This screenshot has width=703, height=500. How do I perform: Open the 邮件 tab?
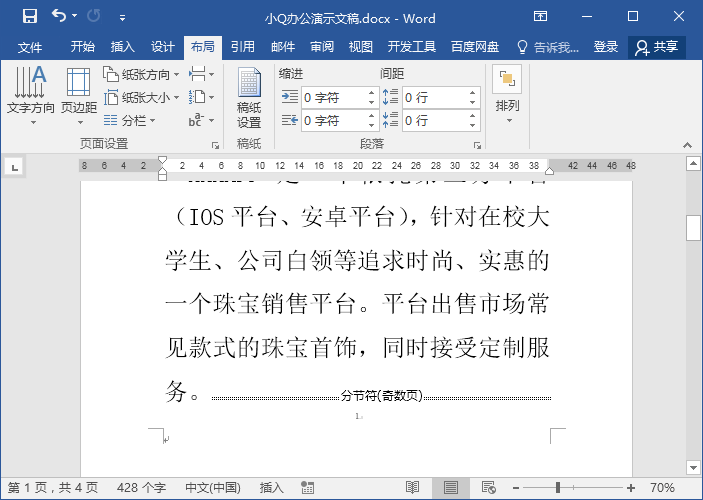(x=282, y=47)
